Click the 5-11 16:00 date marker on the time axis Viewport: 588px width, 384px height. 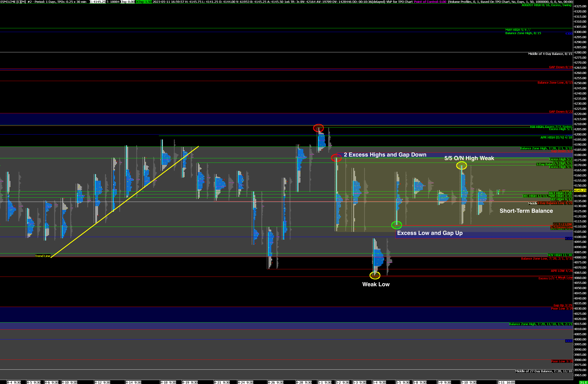[x=506, y=382]
